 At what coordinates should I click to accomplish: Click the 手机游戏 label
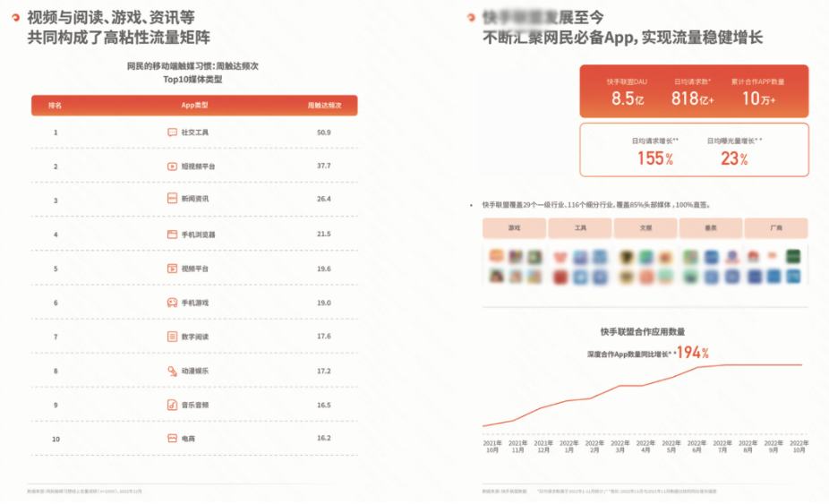click(195, 303)
